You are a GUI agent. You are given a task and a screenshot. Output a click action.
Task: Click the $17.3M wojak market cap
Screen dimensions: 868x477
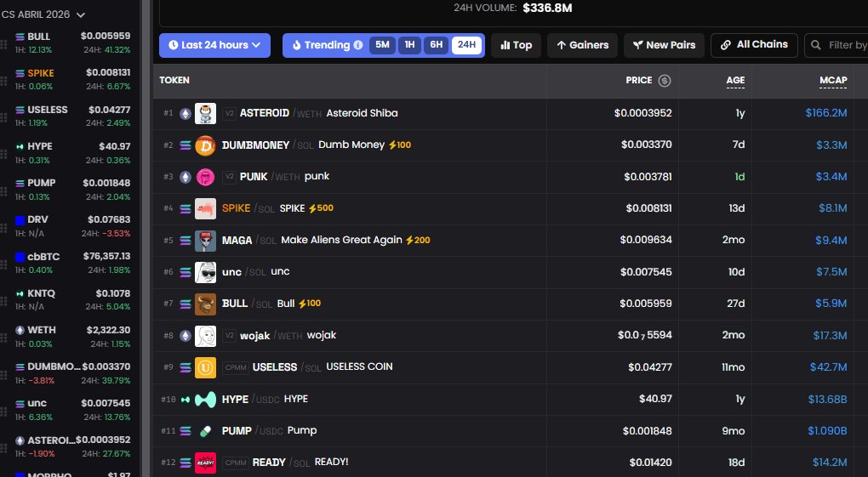pos(830,335)
